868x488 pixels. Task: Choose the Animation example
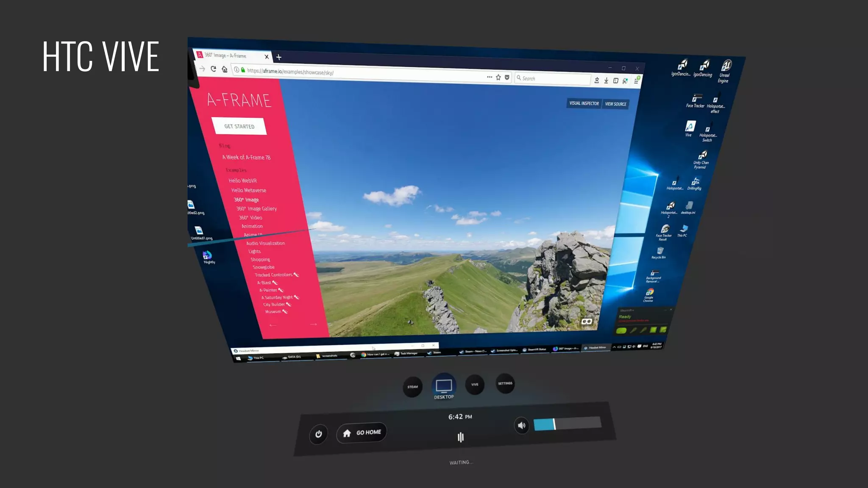point(252,226)
